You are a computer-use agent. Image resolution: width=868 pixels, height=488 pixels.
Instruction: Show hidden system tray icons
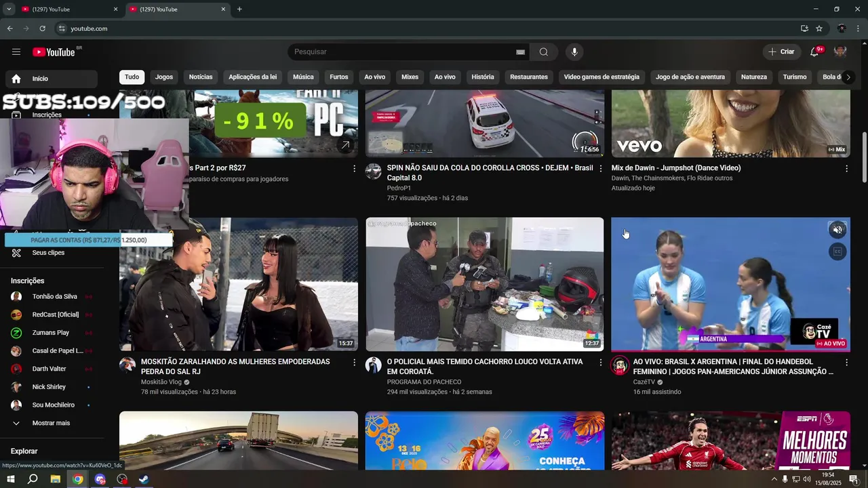click(774, 479)
